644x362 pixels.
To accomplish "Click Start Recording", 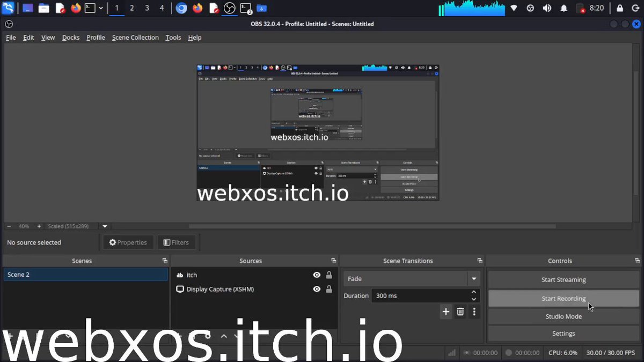I will [563, 299].
